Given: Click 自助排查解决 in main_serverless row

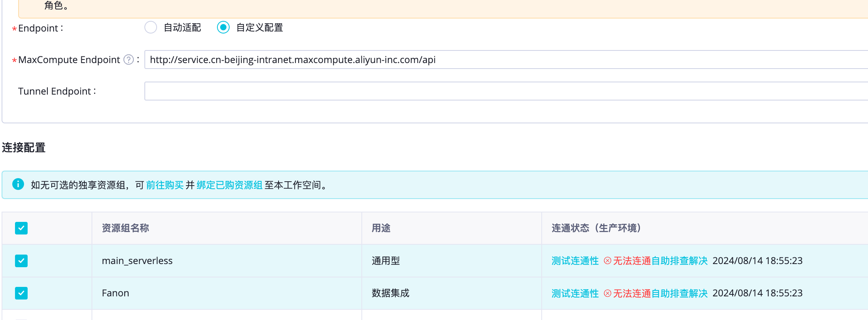Looking at the screenshot, I should click(x=679, y=261).
